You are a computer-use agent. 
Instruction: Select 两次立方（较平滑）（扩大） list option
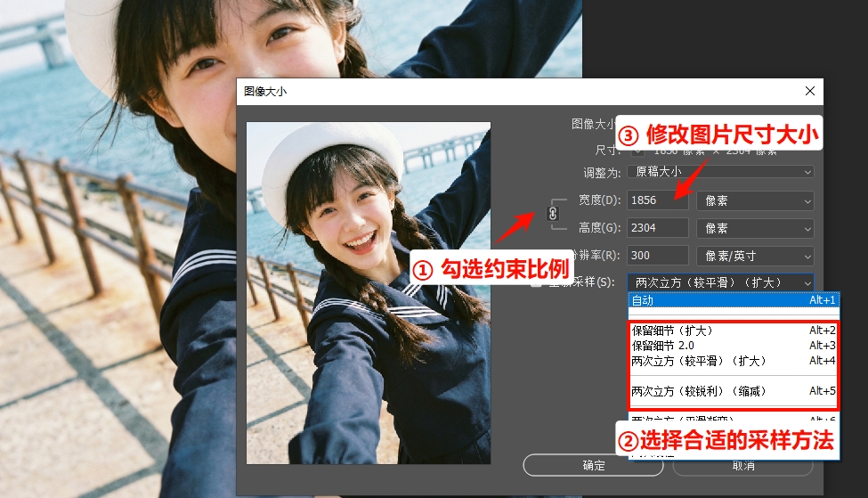[734, 361]
